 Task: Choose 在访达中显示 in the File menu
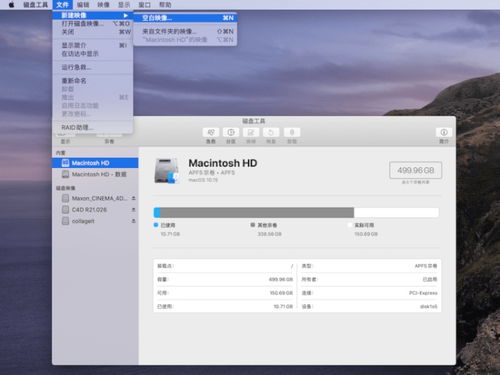93,53
